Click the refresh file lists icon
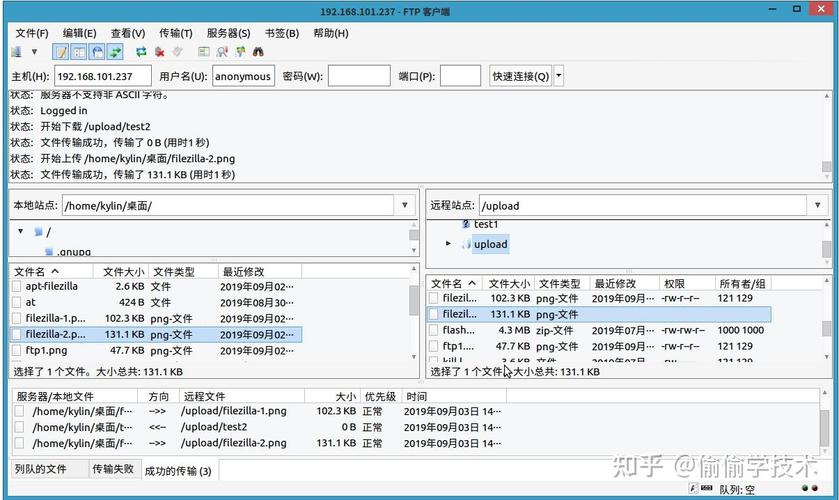 pos(141,52)
